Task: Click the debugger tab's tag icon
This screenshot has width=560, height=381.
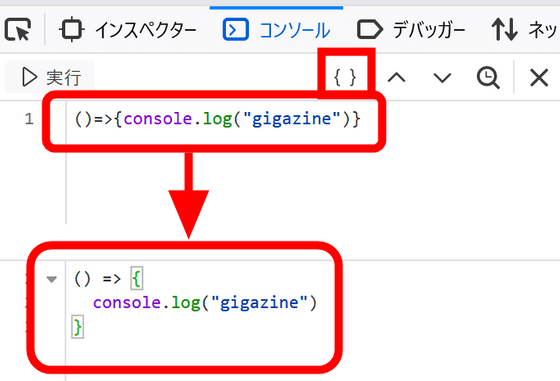Action: tap(370, 30)
